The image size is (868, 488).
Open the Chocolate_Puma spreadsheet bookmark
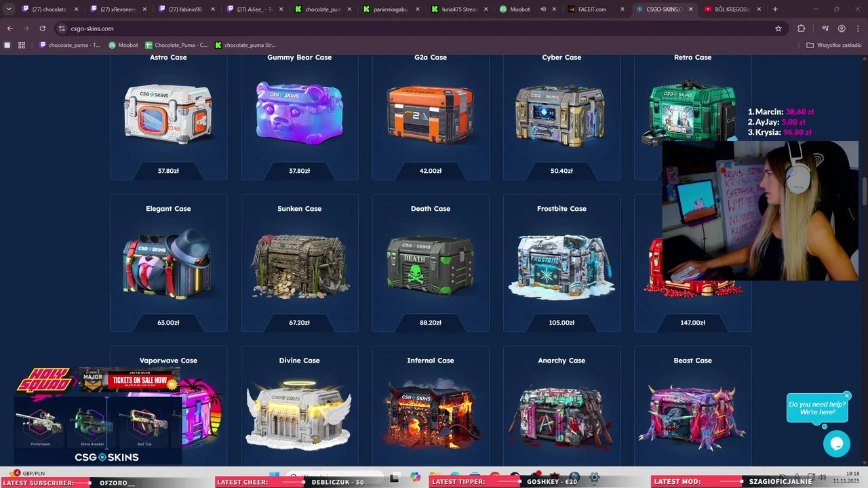176,45
